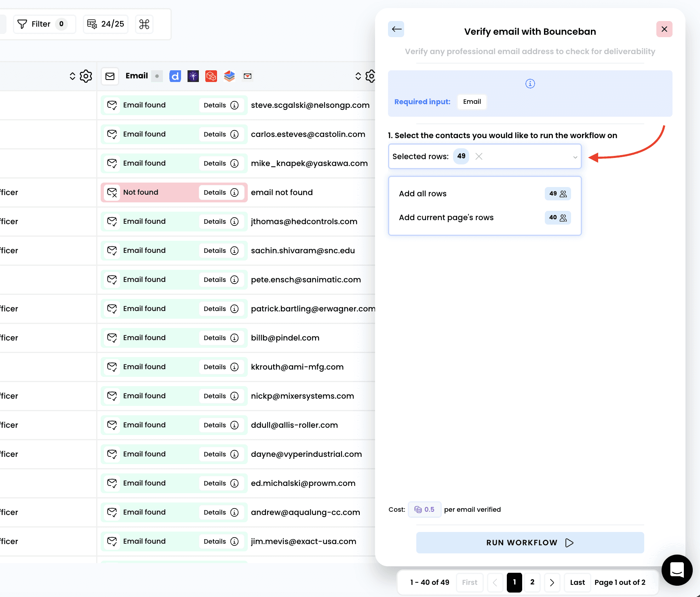Click the 'email not found' cell
The height and width of the screenshot is (597, 700).
pyautogui.click(x=282, y=192)
